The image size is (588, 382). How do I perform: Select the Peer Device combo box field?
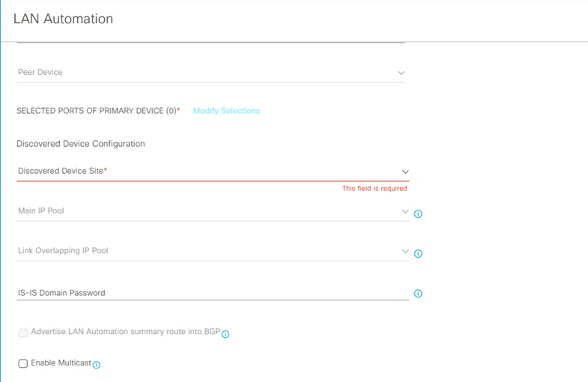click(x=202, y=73)
